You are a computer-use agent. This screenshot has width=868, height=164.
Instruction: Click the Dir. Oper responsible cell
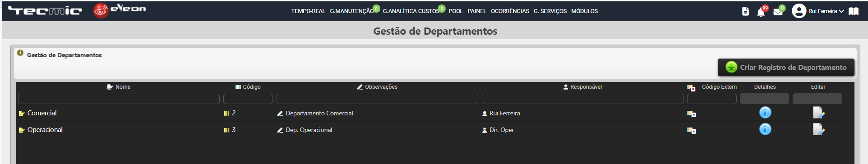point(502,130)
